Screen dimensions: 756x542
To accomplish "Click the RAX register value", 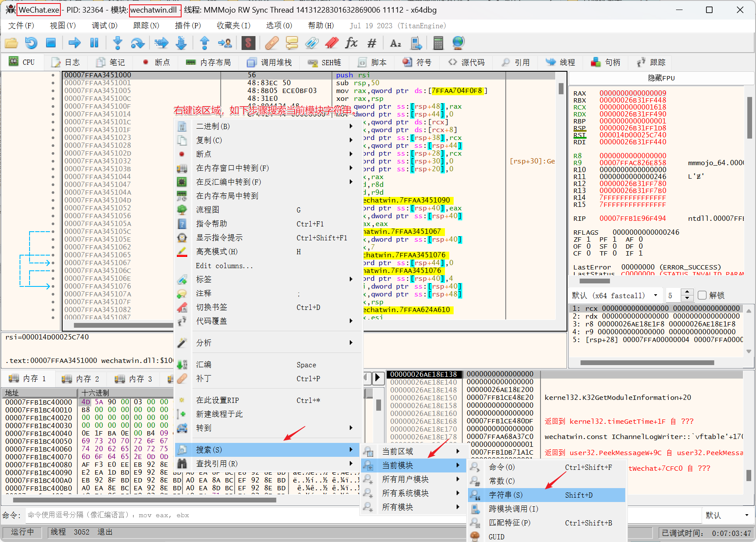I will [x=633, y=93].
